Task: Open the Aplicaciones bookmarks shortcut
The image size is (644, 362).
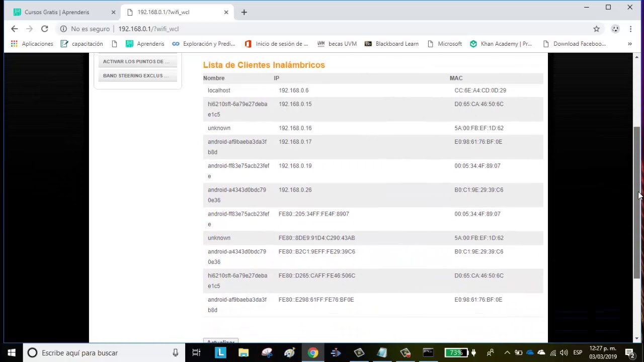Action: [x=32, y=44]
